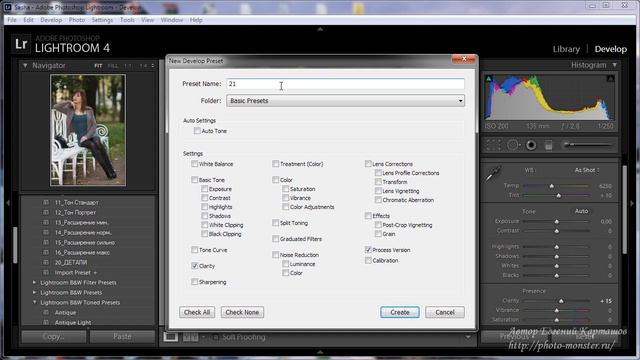Viewport: 640px width, 360px height.
Task: Enable the Lens Corrections checkbox
Action: pyautogui.click(x=368, y=164)
